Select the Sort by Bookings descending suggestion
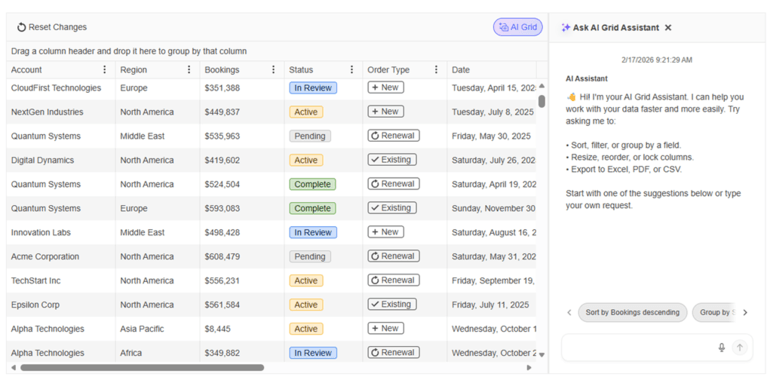 point(632,312)
